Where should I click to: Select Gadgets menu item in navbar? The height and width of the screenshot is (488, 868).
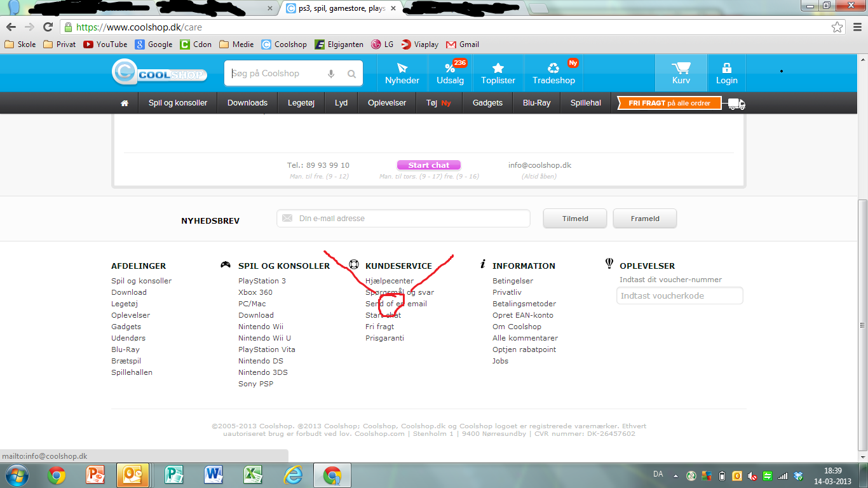tap(487, 103)
